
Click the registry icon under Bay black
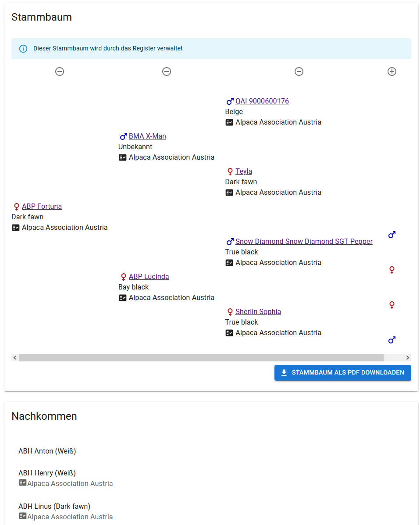click(x=122, y=298)
